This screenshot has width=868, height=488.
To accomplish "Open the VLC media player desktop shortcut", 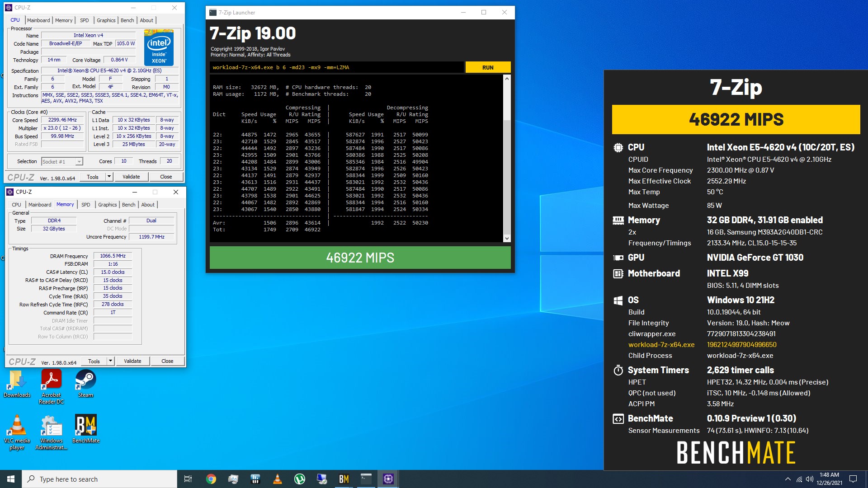I will coord(17,432).
